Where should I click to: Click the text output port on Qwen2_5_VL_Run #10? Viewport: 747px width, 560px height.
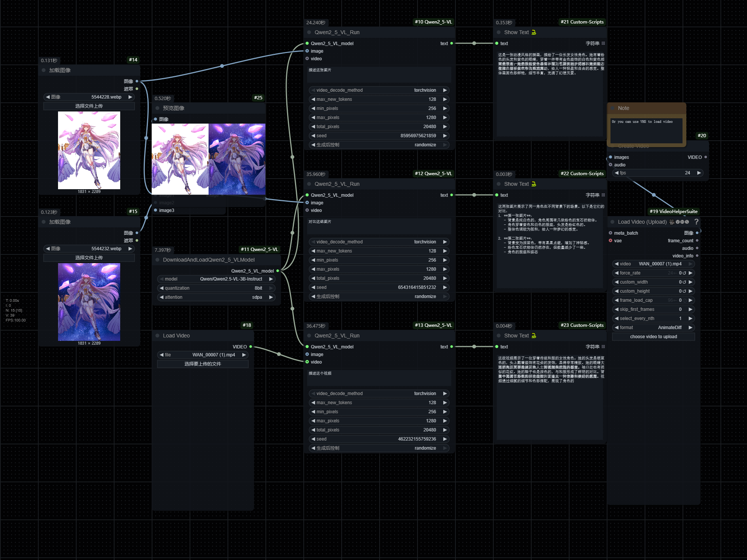click(452, 43)
